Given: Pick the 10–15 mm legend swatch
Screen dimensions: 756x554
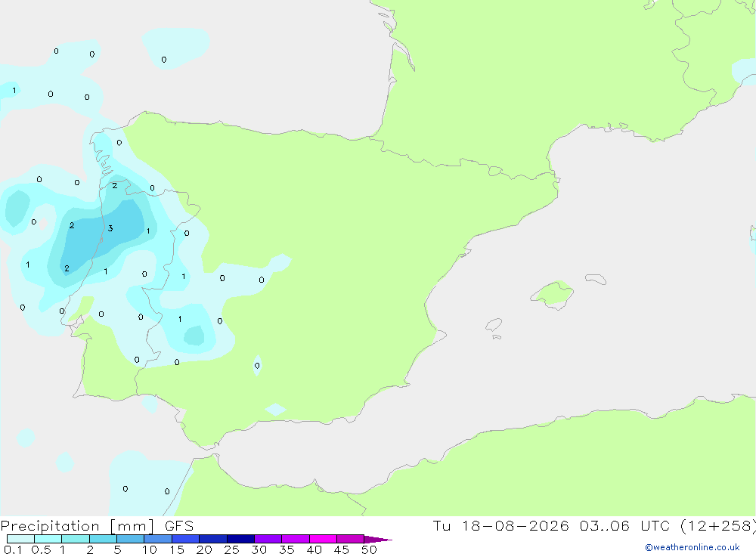Looking at the screenshot, I should tap(158, 539).
